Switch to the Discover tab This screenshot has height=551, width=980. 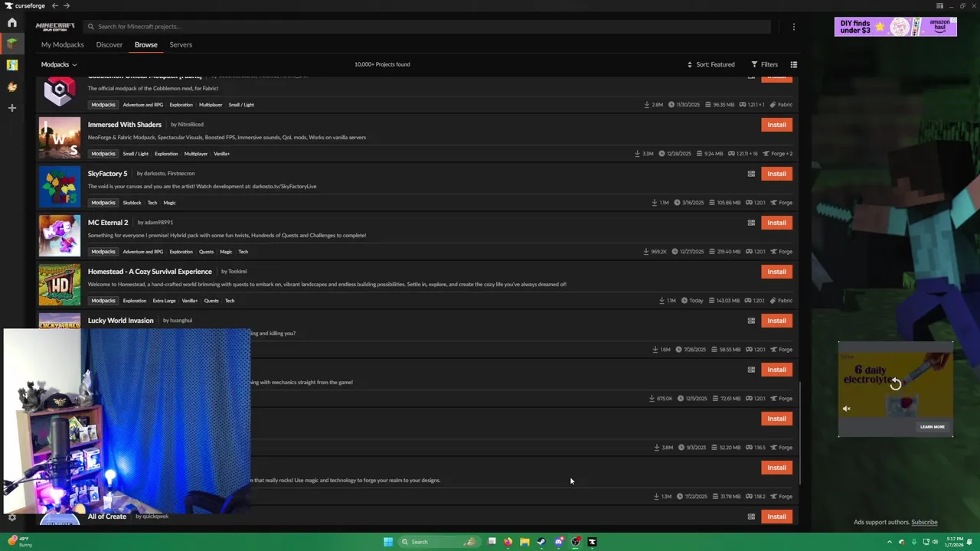109,44
